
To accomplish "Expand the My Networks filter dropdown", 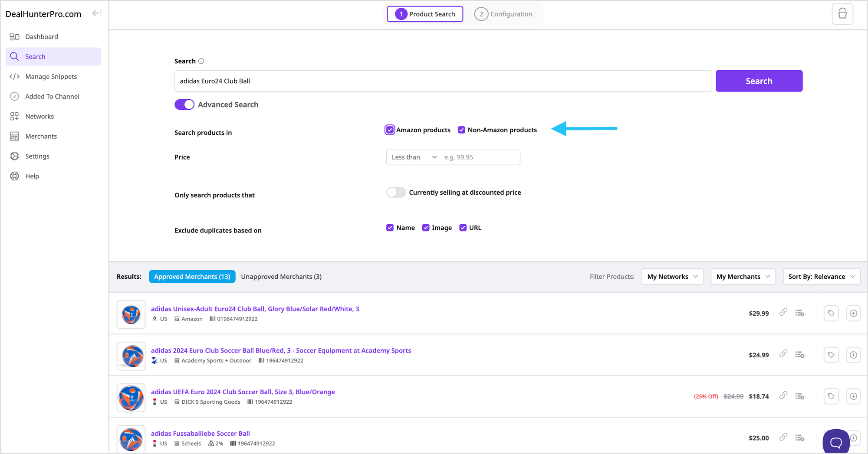I will 672,277.
